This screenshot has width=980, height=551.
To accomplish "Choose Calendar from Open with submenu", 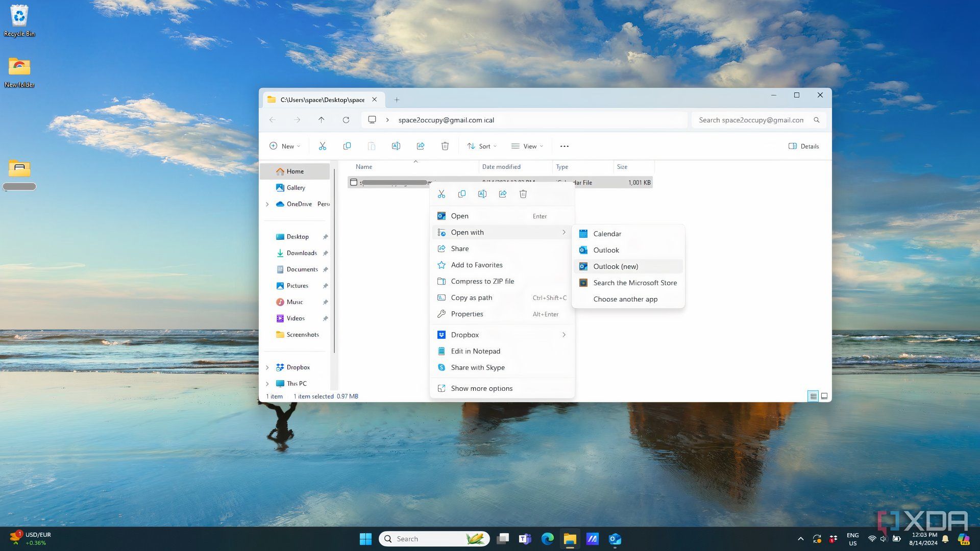I will point(628,234).
